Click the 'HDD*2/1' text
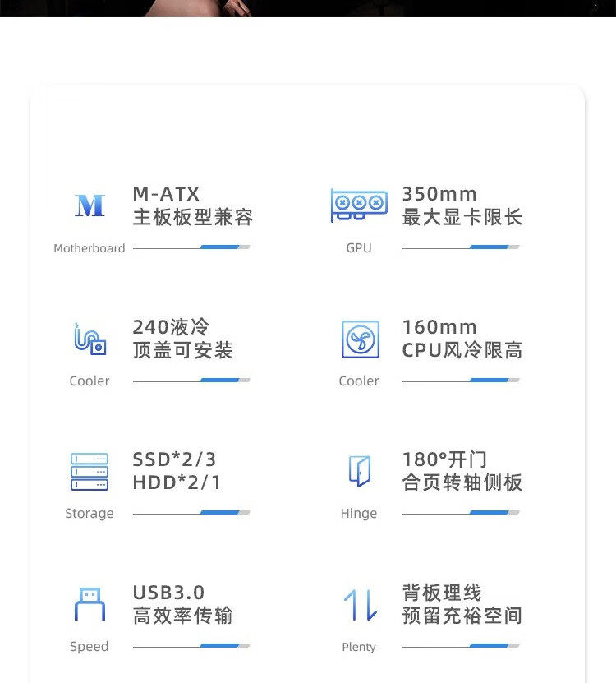 pyautogui.click(x=177, y=482)
